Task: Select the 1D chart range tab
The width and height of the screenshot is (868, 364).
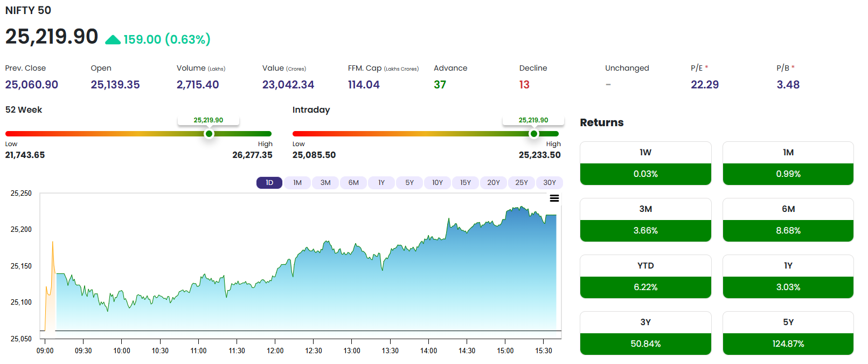Action: coord(269,183)
